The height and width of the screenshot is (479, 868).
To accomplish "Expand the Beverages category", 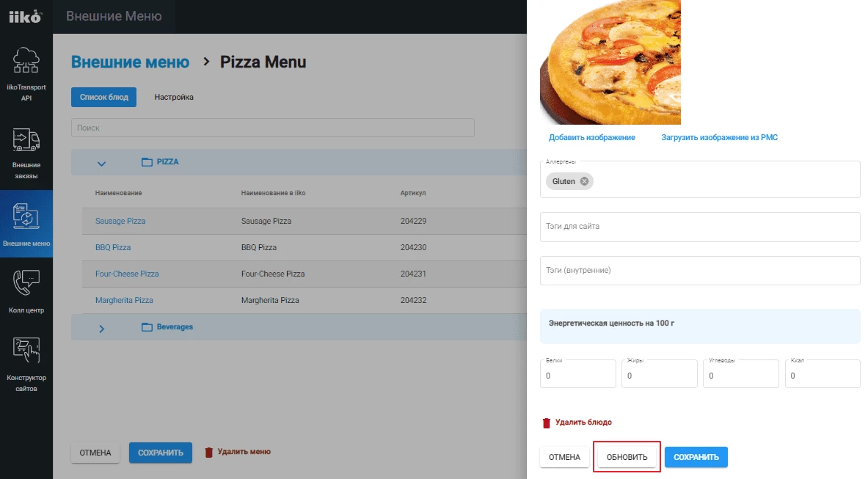I will pos(102,327).
